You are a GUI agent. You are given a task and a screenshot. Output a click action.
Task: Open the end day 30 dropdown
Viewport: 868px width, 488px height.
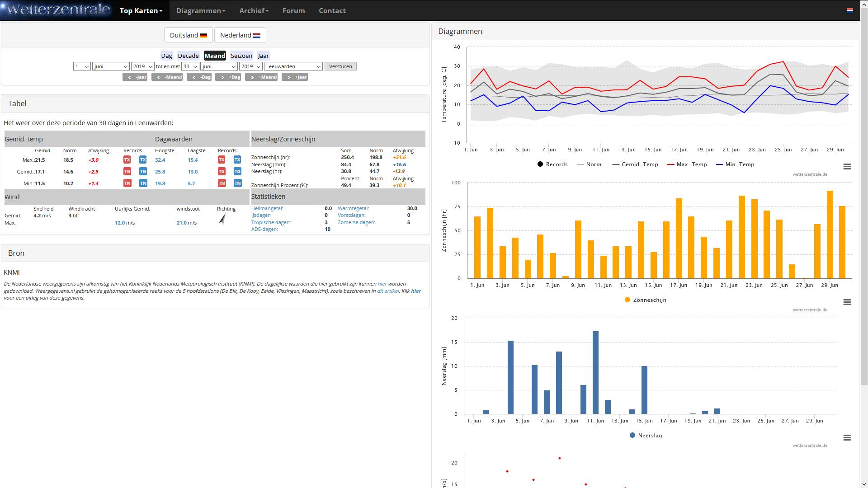(190, 66)
